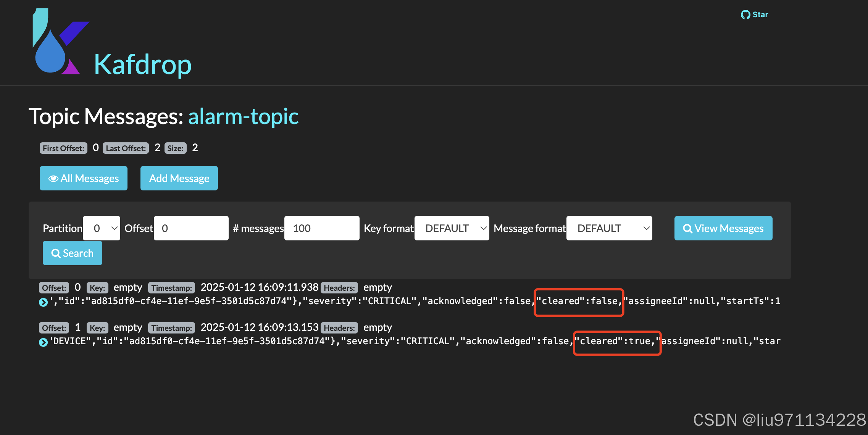
Task: Open the alarm-topic link
Action: point(243,116)
